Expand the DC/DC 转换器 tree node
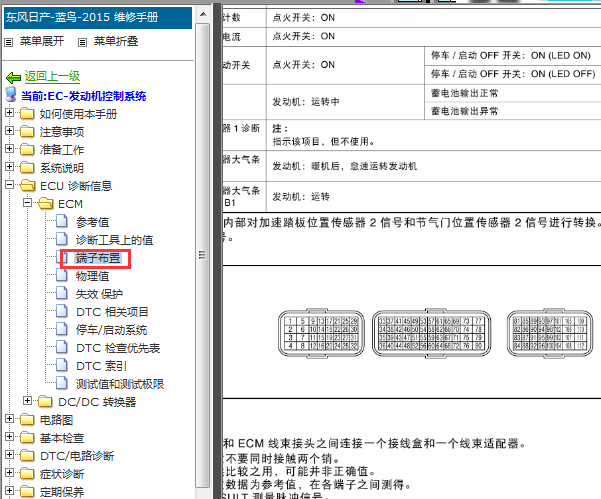 (27, 401)
